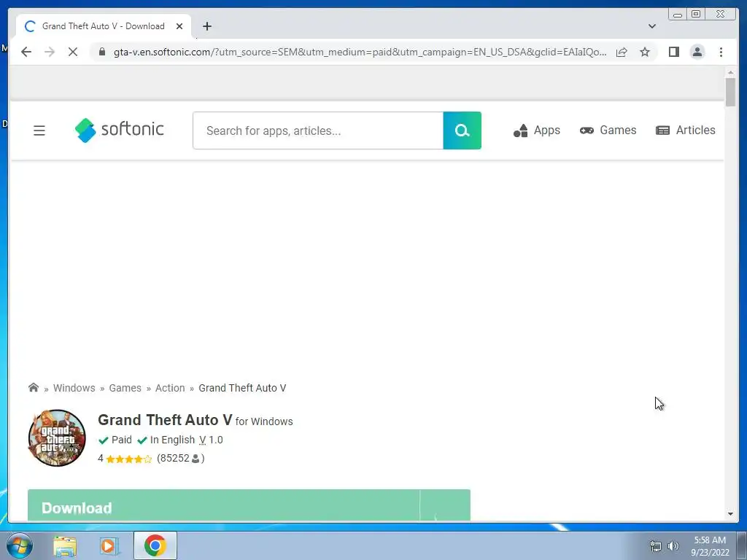Click the green Download button
The width and height of the screenshot is (747, 560).
pyautogui.click(x=249, y=505)
